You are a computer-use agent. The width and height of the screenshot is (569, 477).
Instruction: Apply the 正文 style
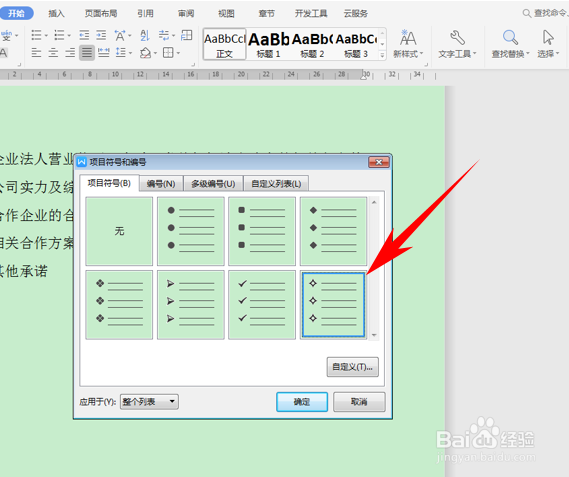(225, 44)
